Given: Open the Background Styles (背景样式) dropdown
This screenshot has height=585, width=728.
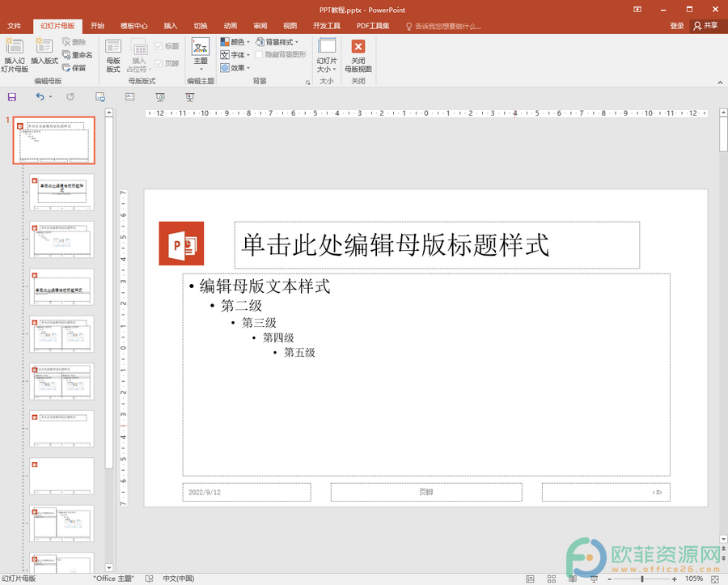Looking at the screenshot, I should point(277,42).
